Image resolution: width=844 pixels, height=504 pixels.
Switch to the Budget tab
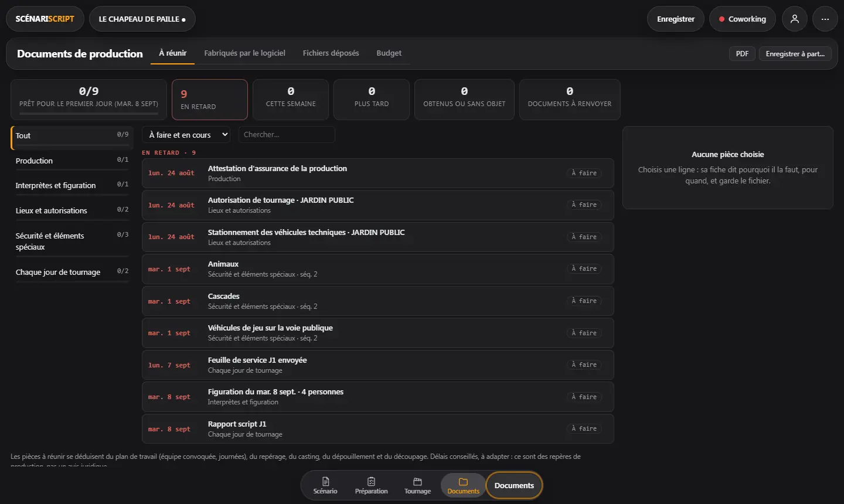[389, 53]
